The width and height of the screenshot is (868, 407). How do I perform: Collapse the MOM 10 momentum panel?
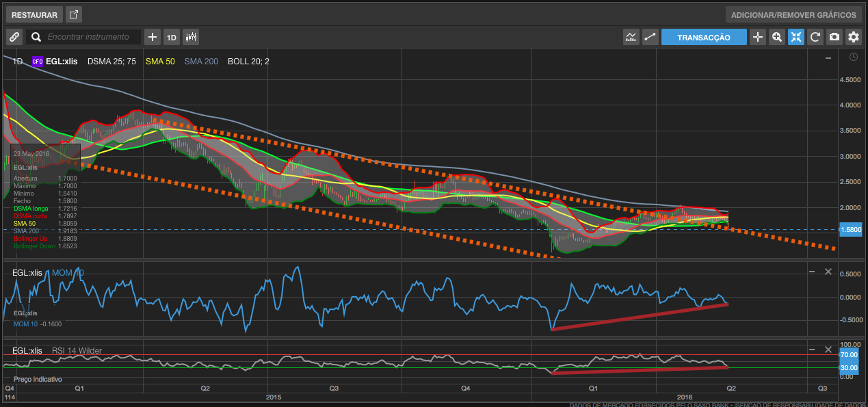(x=812, y=272)
